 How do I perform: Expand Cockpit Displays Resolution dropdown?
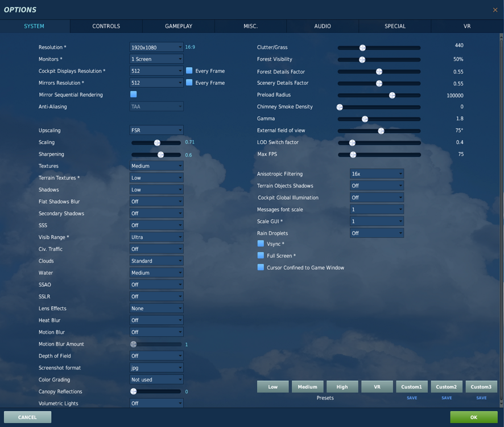tap(156, 71)
